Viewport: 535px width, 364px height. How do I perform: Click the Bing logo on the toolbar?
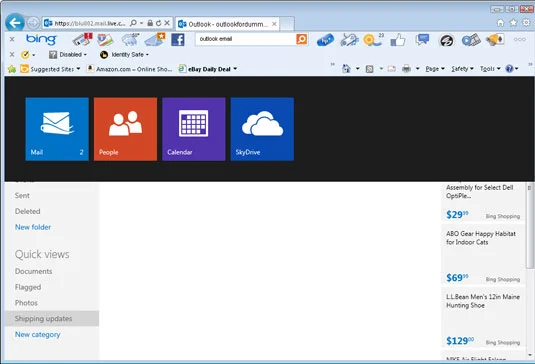click(x=41, y=39)
